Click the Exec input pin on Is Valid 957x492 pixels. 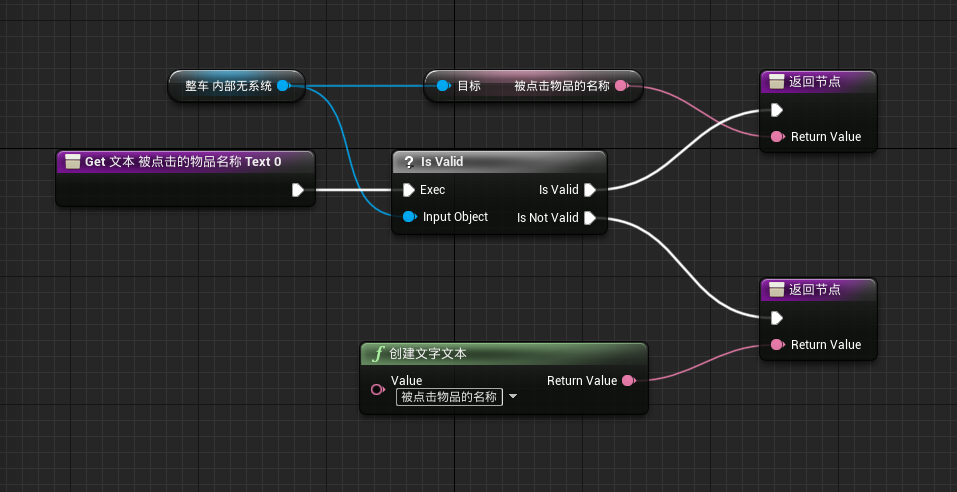pyautogui.click(x=409, y=190)
